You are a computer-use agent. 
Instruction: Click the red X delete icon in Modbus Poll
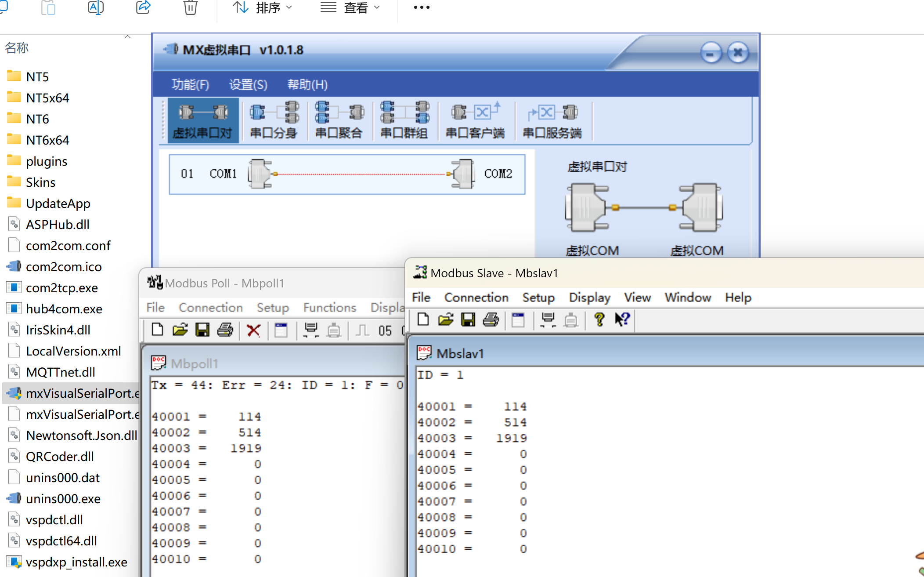(x=253, y=330)
